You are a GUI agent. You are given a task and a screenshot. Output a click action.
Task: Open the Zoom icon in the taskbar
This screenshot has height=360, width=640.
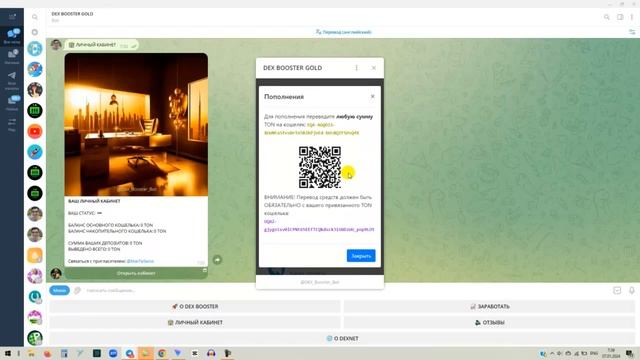pos(113,353)
